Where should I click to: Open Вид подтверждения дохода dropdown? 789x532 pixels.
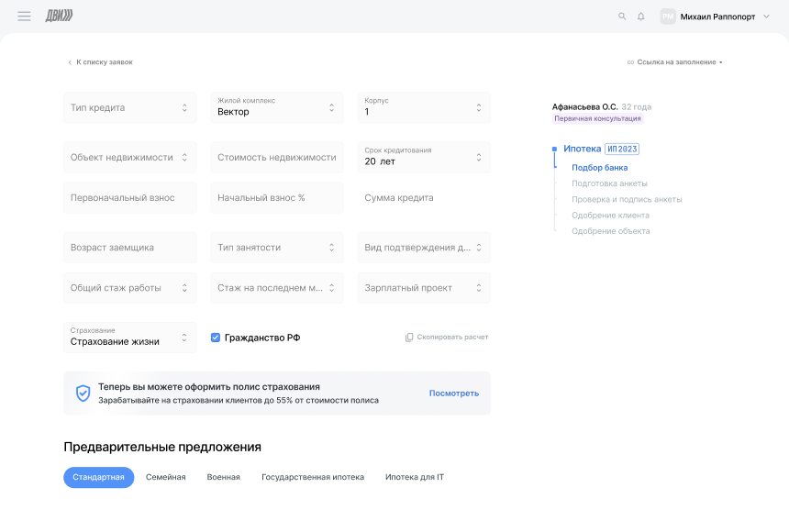point(424,247)
